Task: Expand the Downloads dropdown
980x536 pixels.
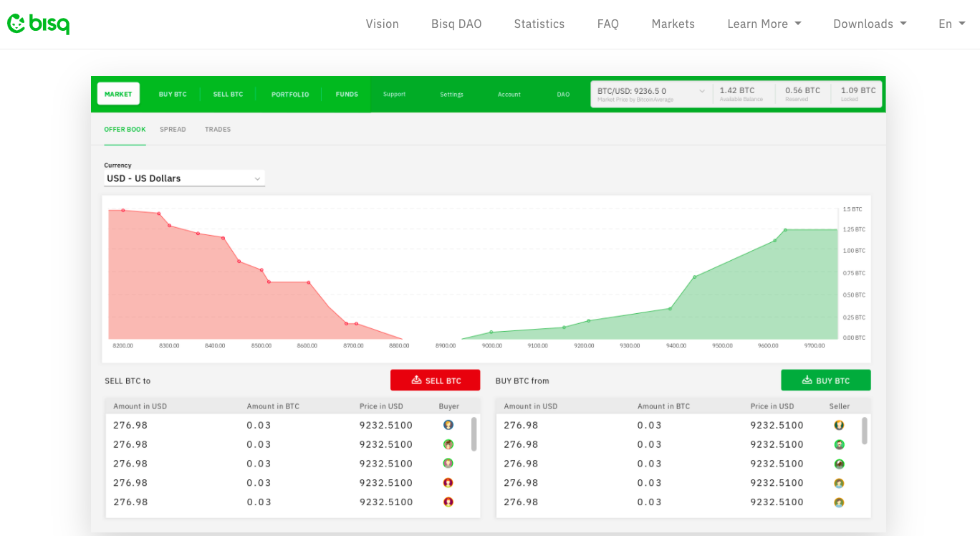Action: (x=870, y=24)
